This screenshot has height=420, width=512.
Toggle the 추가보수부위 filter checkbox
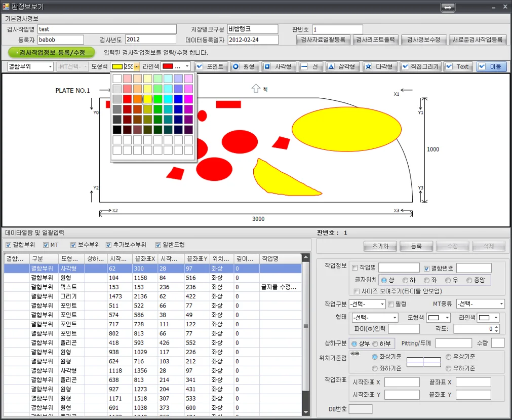tap(108, 245)
